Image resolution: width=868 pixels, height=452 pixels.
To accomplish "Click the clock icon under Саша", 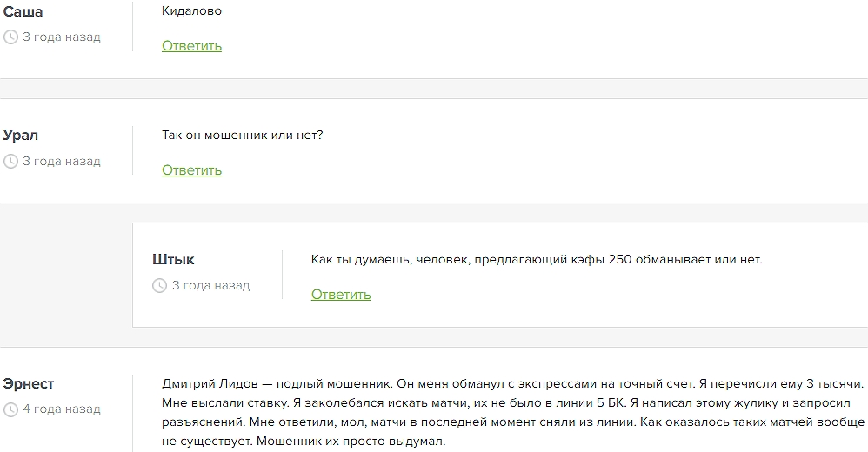I will [x=10, y=37].
